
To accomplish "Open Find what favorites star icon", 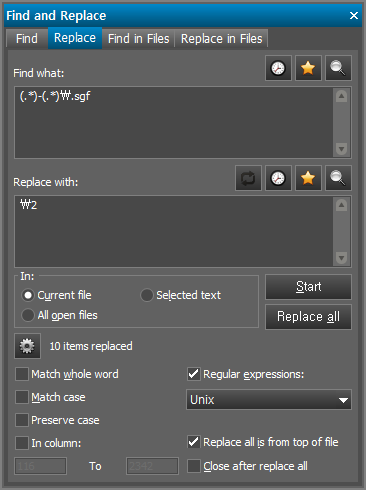I will [308, 68].
